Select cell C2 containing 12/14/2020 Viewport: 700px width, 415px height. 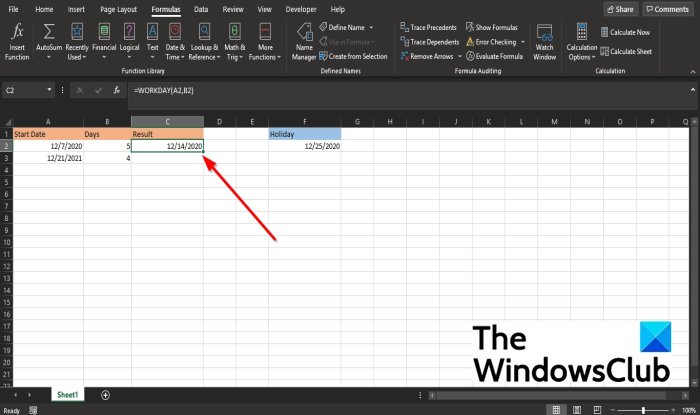[167, 146]
